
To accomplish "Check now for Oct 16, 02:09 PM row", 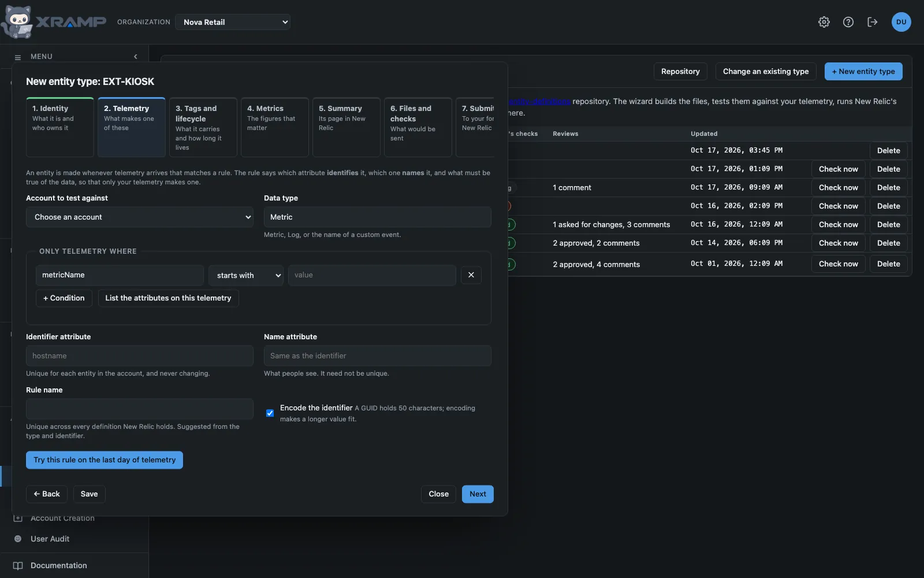I will (x=839, y=206).
